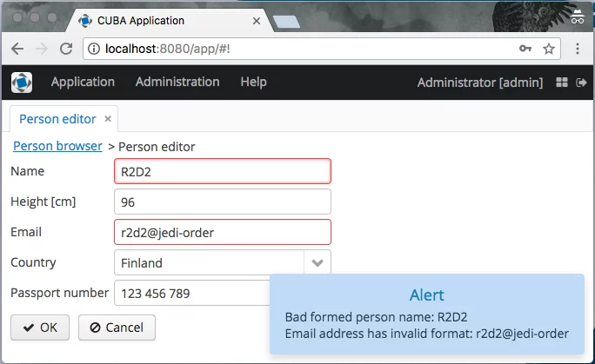This screenshot has height=364, width=595.
Task: Click the Cancel button
Action: point(117,328)
